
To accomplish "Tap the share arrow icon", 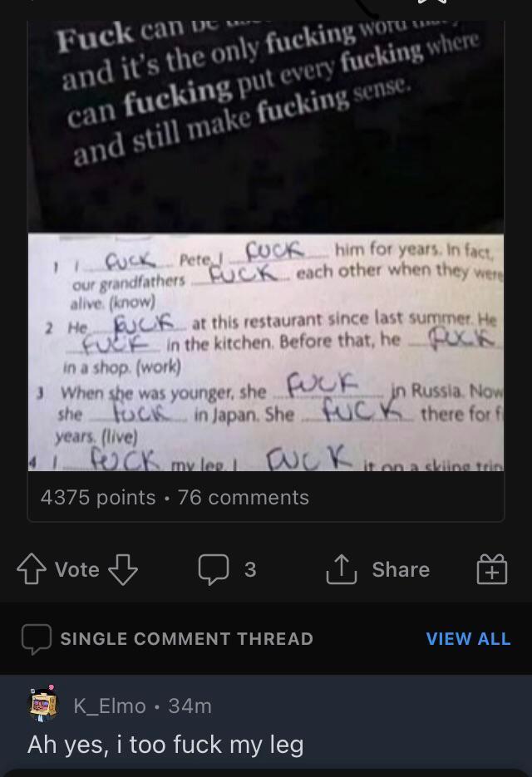I will [x=342, y=569].
